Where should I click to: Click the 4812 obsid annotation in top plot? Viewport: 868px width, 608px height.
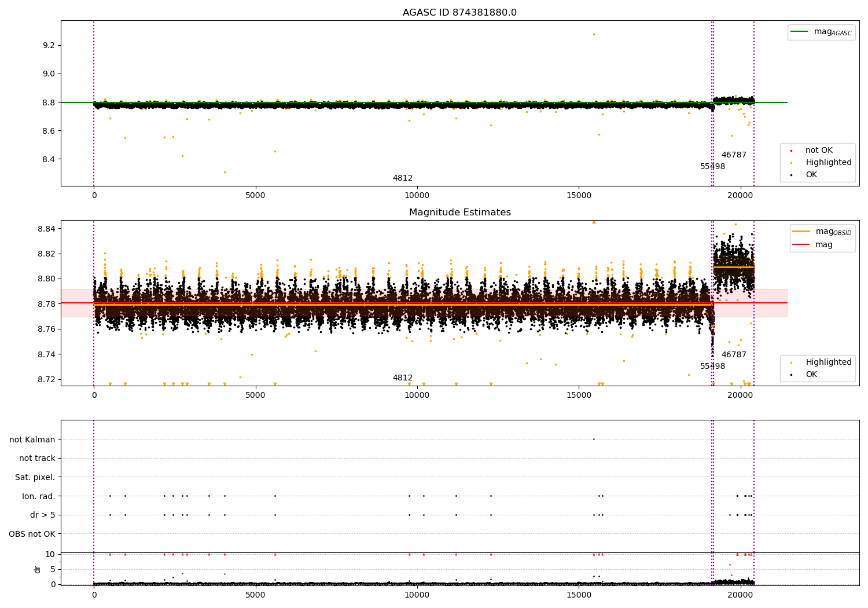coord(403,178)
